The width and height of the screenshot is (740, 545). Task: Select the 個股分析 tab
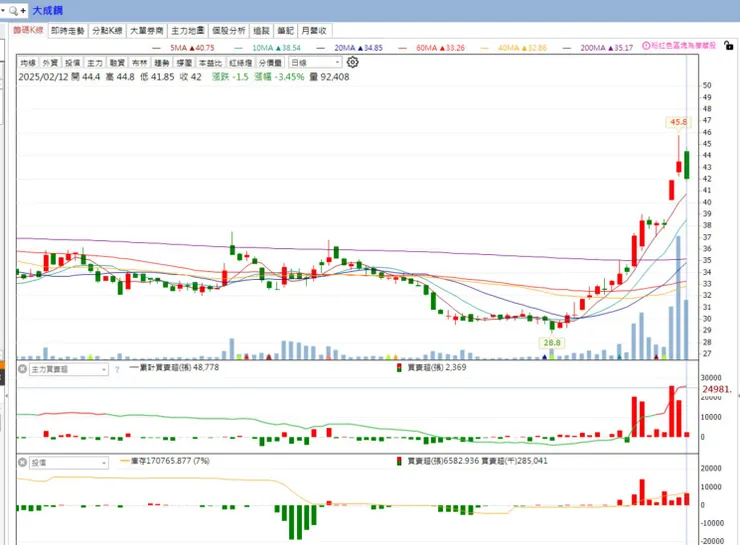click(228, 31)
